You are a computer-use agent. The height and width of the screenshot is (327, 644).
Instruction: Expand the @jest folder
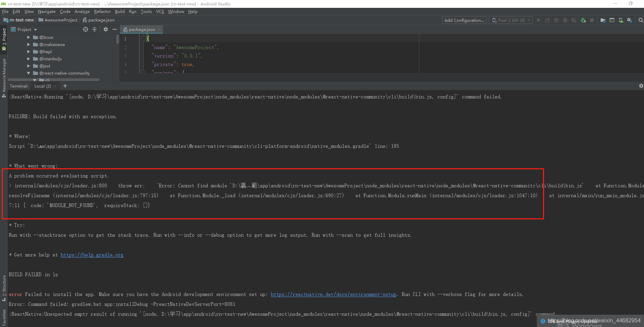(29, 66)
